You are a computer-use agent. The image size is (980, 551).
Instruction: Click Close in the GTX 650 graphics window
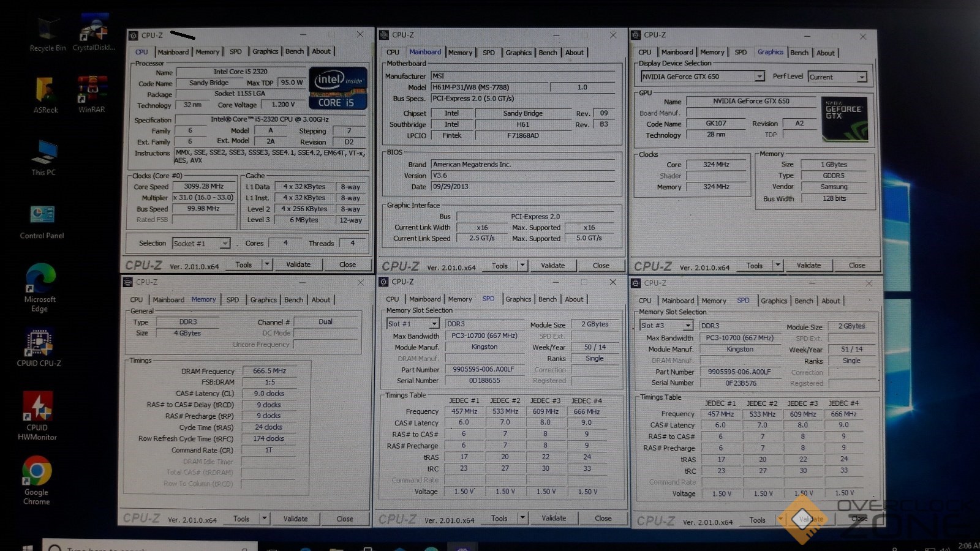(857, 265)
